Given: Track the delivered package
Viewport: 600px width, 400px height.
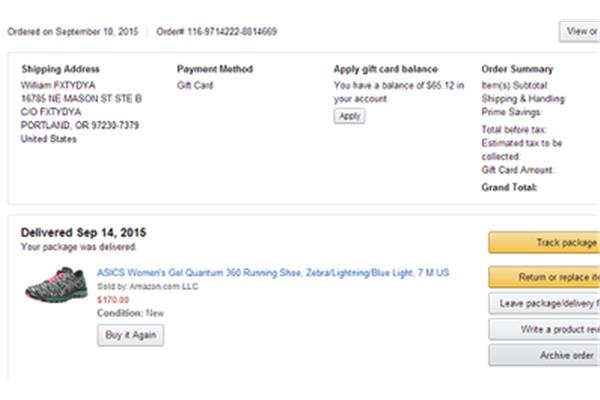Looking at the screenshot, I should coord(544,242).
